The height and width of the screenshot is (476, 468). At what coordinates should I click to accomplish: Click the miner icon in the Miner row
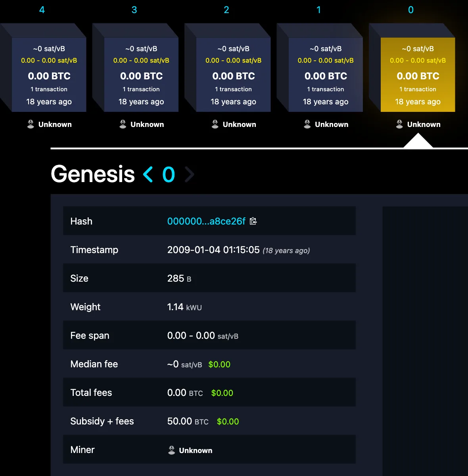click(171, 450)
